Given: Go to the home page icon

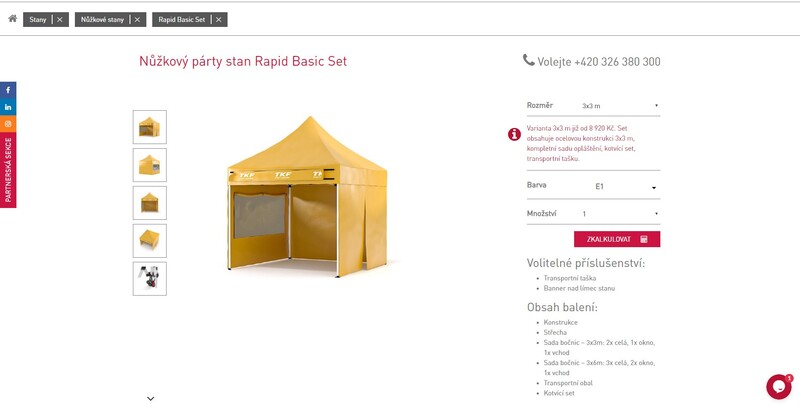Looking at the screenshot, I should [12, 19].
